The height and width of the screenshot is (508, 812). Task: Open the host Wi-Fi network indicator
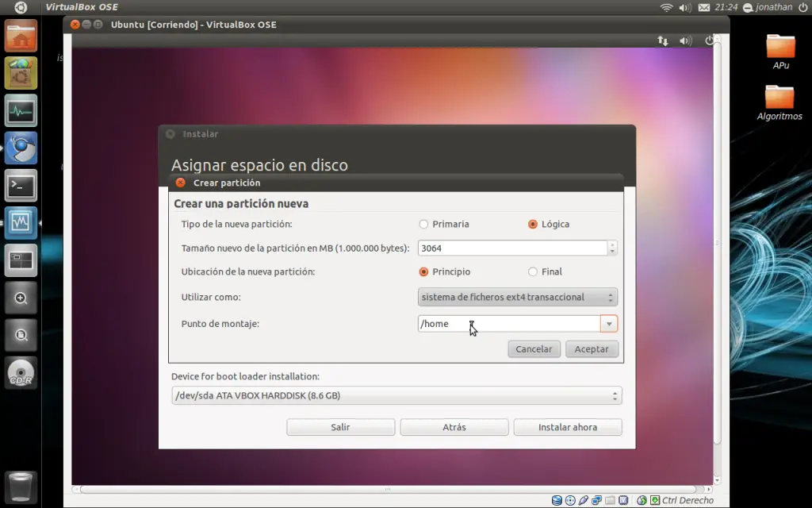(666, 7)
